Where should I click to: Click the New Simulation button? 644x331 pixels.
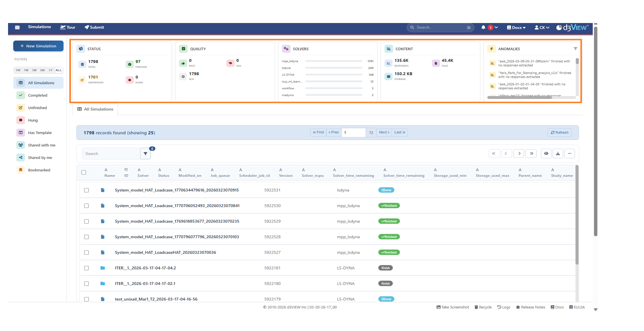coord(38,46)
